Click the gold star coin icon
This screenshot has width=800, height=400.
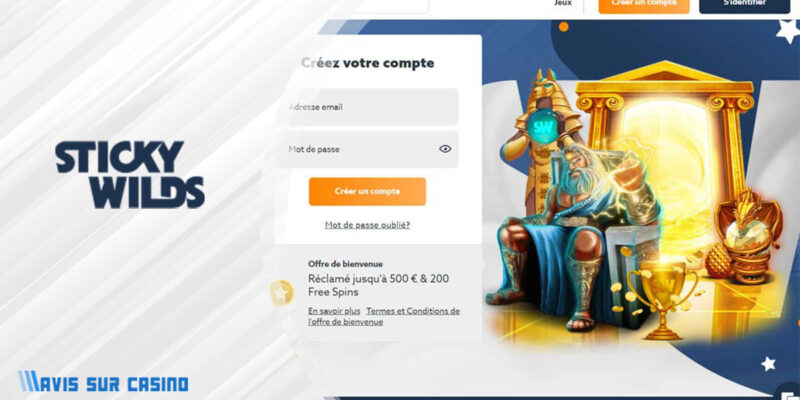281,293
